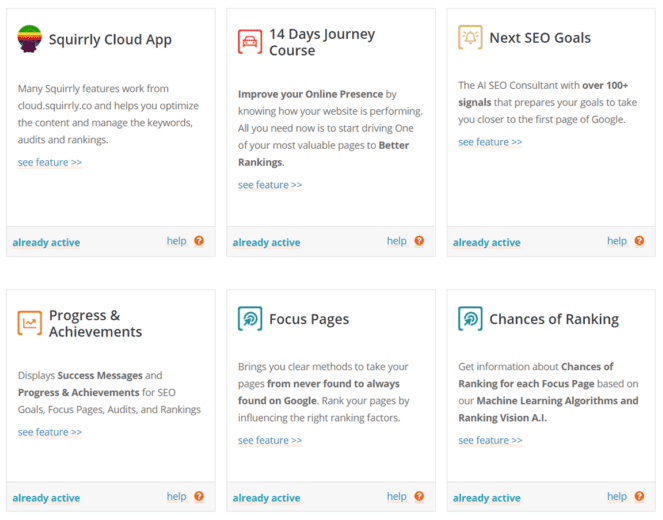Viewport: 663px width, 520px height.
Task: Click 'already active' status in Progress & Achievements card
Action: coord(46,498)
